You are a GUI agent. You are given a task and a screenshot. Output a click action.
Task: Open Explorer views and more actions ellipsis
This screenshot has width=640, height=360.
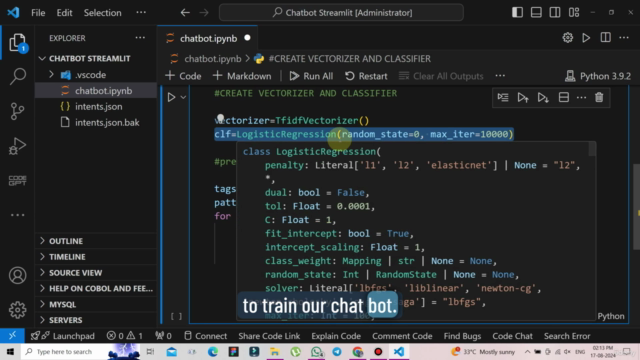140,38
